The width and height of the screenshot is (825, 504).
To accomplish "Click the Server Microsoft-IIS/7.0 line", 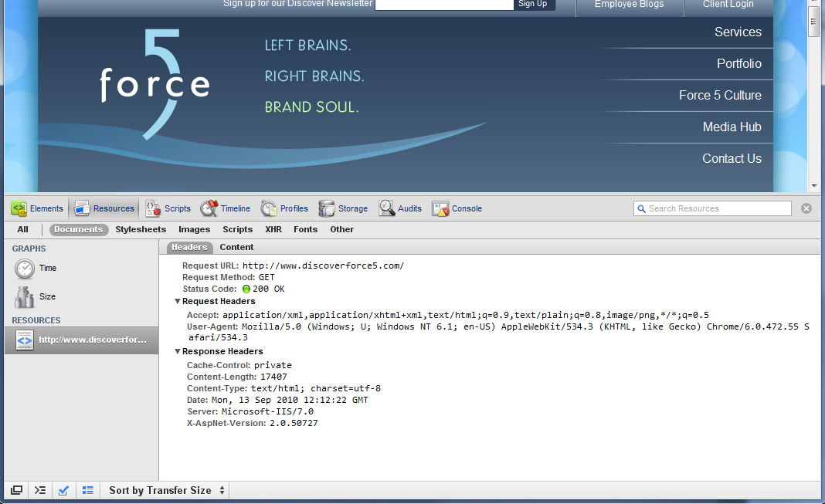I will [250, 411].
